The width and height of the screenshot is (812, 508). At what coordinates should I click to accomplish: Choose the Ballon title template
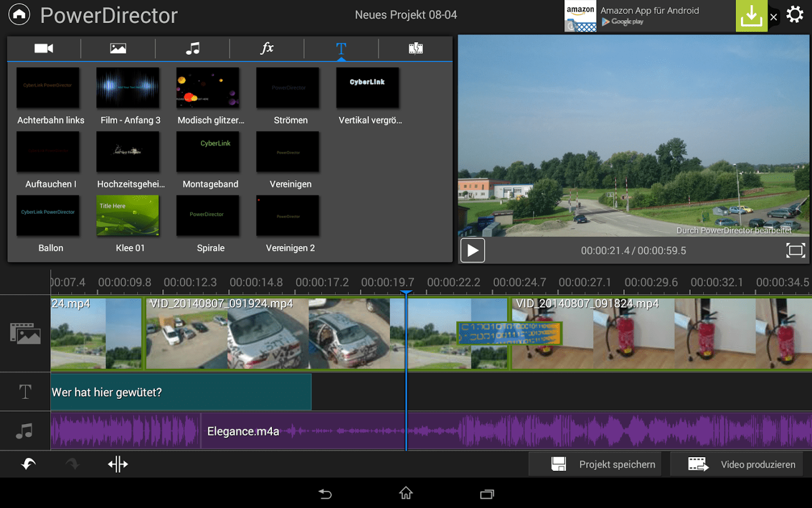click(x=48, y=216)
